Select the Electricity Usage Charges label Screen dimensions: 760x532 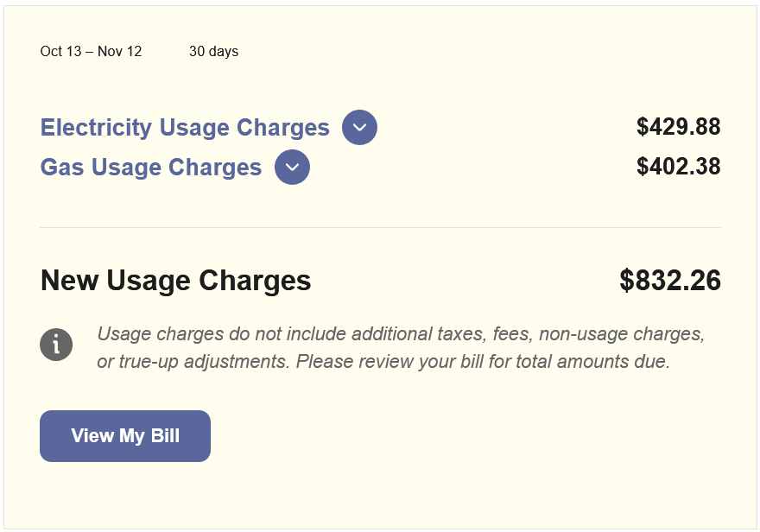pos(184,127)
